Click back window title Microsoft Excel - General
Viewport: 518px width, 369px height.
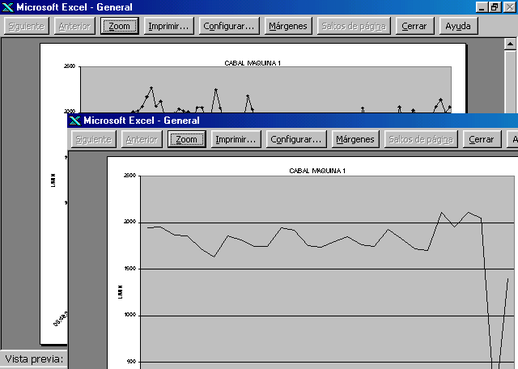[x=74, y=7]
